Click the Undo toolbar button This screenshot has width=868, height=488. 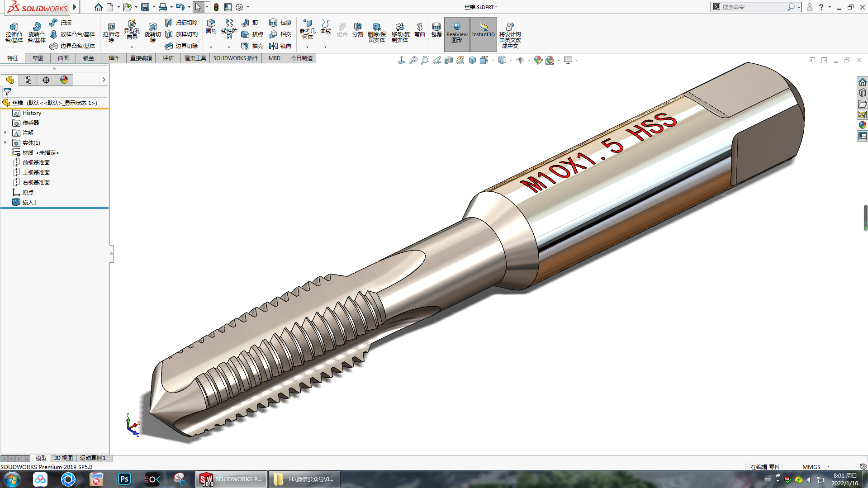[x=180, y=7]
